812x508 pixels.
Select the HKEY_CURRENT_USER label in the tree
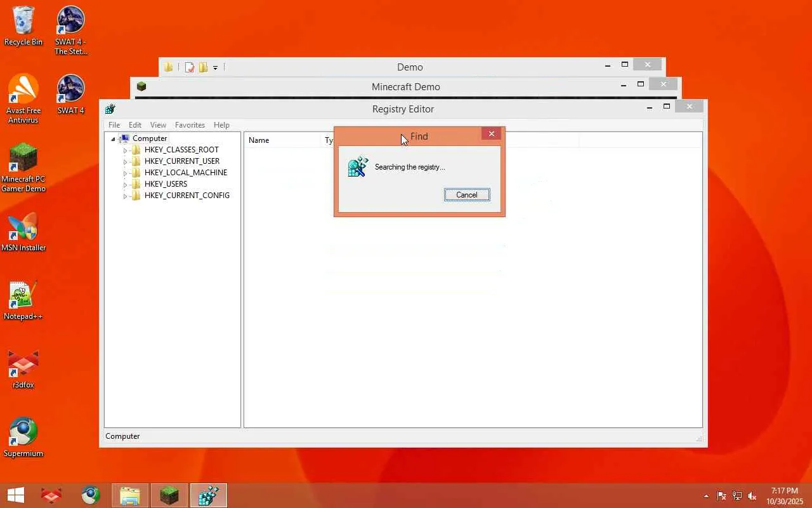point(182,161)
